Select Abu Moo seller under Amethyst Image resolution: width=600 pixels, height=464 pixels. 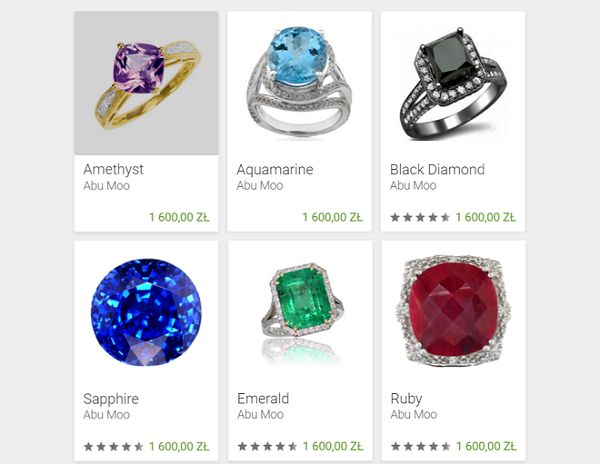click(x=106, y=186)
